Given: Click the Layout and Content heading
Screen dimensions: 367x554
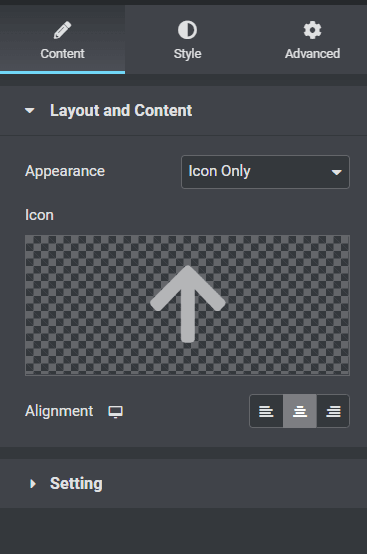Looking at the screenshot, I should coord(121,111).
